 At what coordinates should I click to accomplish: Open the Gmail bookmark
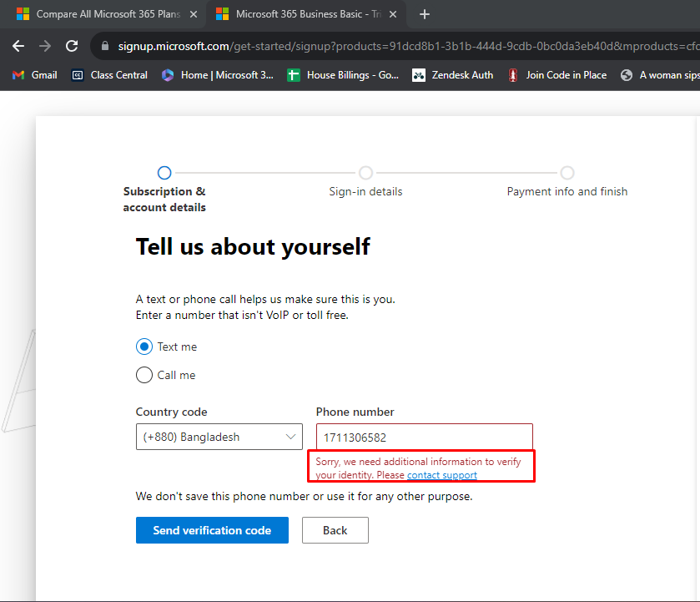pos(35,75)
